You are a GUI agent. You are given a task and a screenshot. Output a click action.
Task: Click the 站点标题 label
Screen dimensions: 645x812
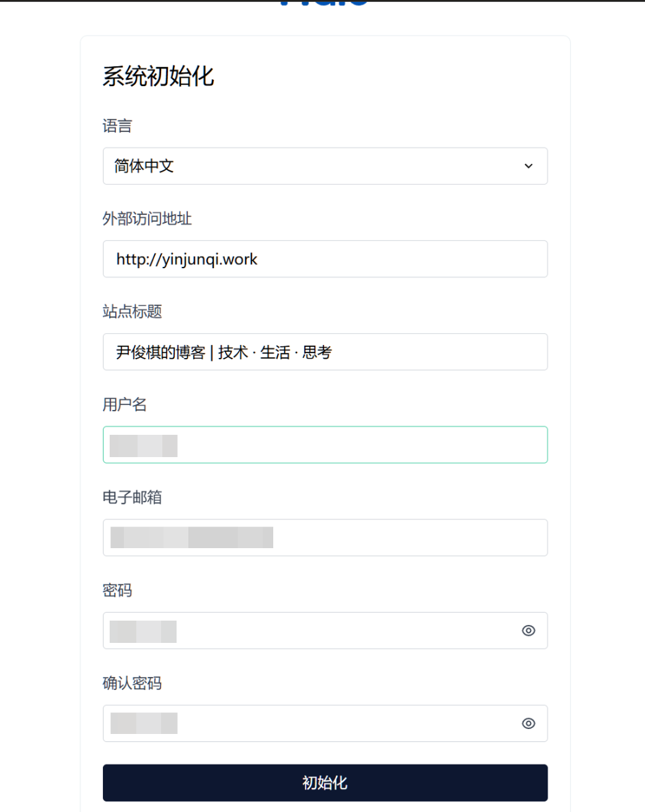coord(132,312)
